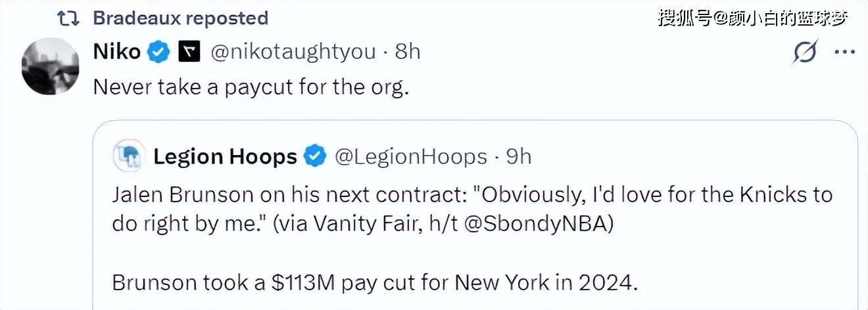Click the 9h timestamp on the quoted post

(518, 156)
